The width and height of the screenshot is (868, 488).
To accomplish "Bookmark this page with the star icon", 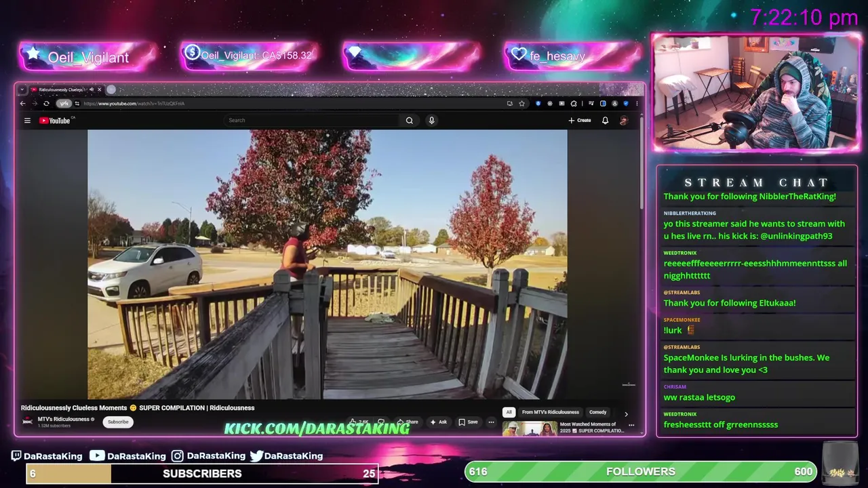I will (x=521, y=104).
